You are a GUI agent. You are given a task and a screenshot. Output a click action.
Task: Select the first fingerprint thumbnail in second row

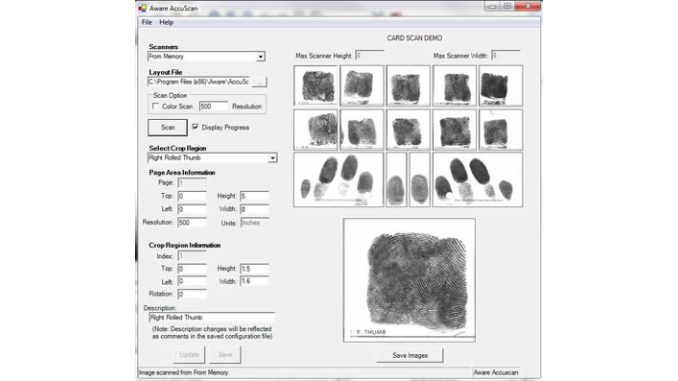[x=315, y=130]
